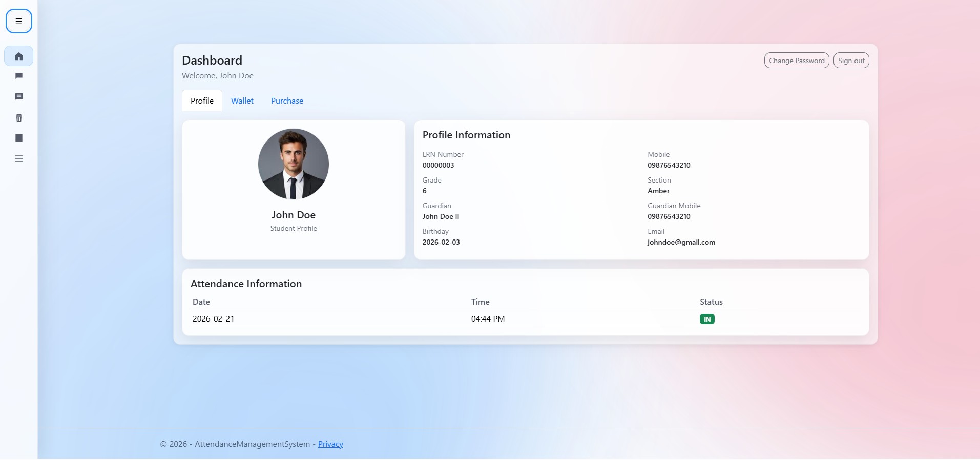The width and height of the screenshot is (980, 460).
Task: Click the Birthday value 2026-02-03
Action: coord(441,242)
